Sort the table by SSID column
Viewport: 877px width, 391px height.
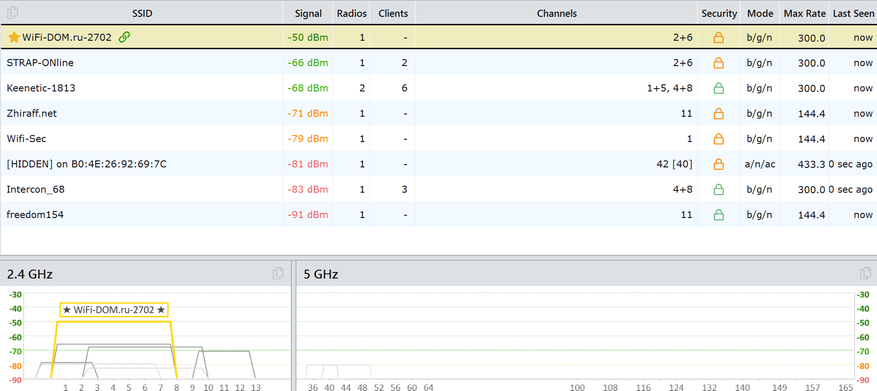[x=142, y=13]
